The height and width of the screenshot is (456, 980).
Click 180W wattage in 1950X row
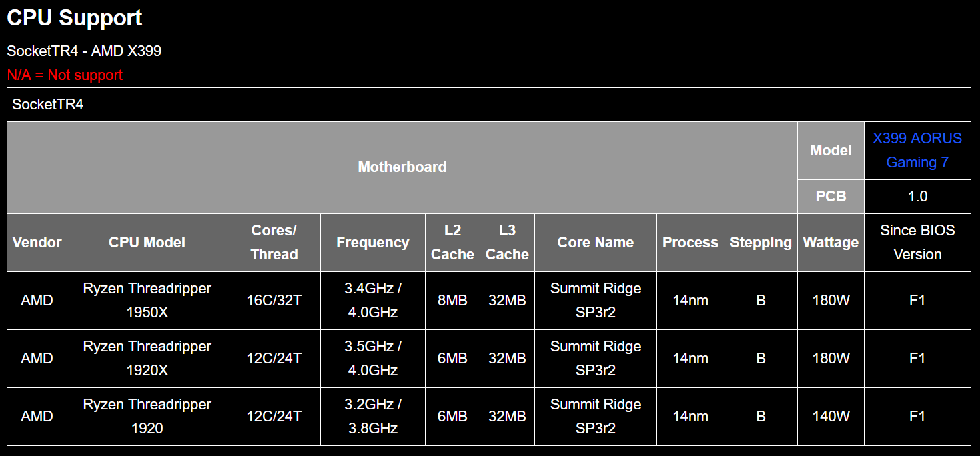831,301
